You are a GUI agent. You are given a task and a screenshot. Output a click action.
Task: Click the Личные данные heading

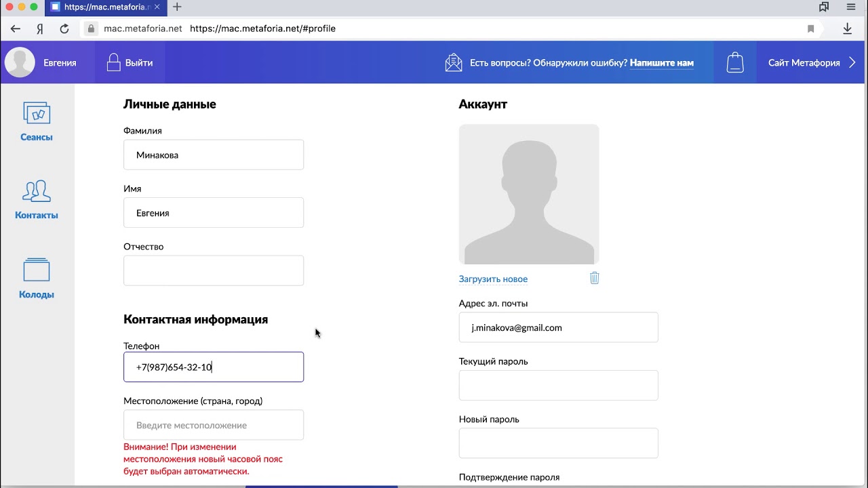(x=170, y=104)
